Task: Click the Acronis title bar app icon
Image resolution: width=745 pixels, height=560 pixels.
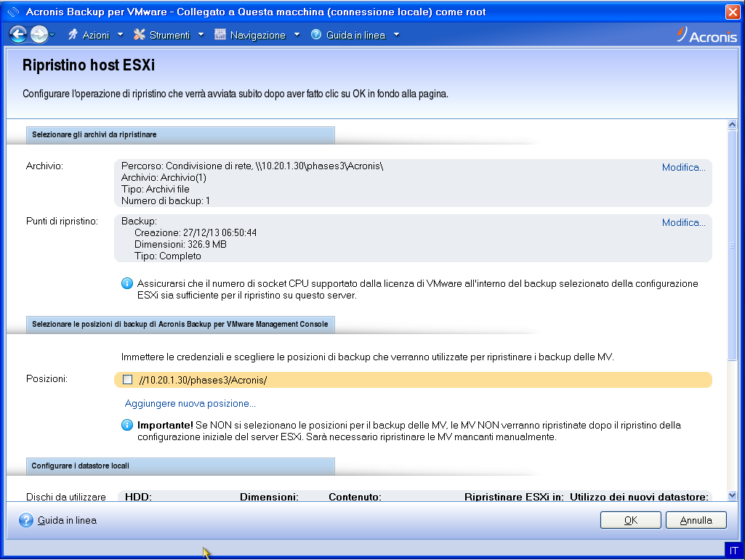Action: (x=13, y=12)
